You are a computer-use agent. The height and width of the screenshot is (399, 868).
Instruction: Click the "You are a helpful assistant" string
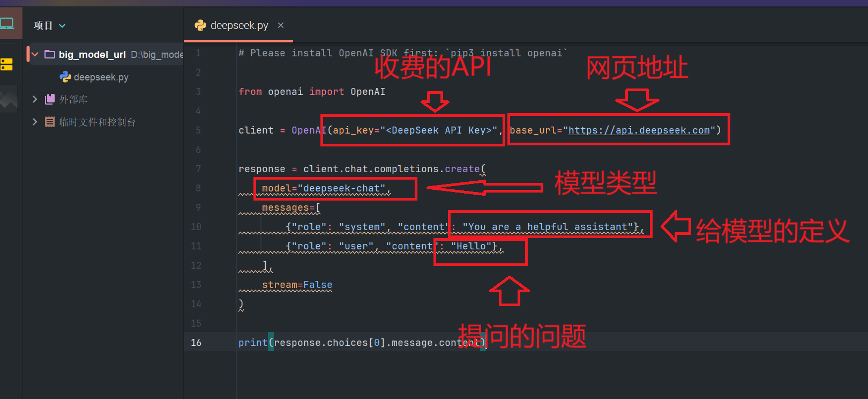point(548,227)
